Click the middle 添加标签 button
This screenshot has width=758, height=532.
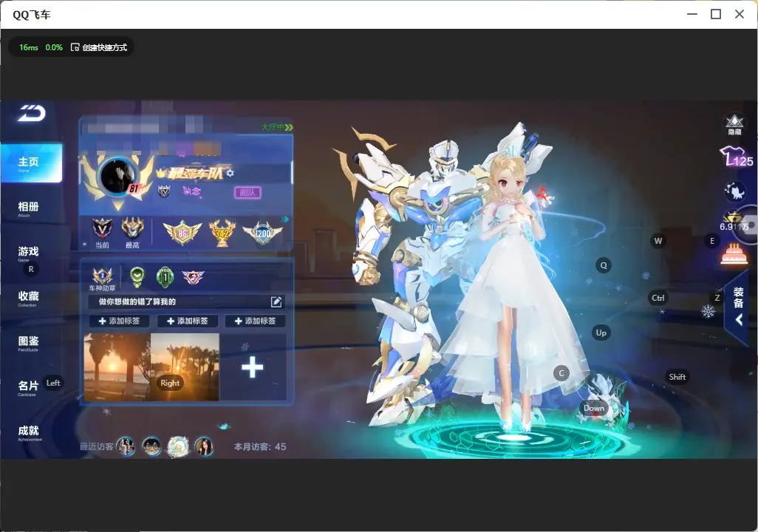[187, 321]
